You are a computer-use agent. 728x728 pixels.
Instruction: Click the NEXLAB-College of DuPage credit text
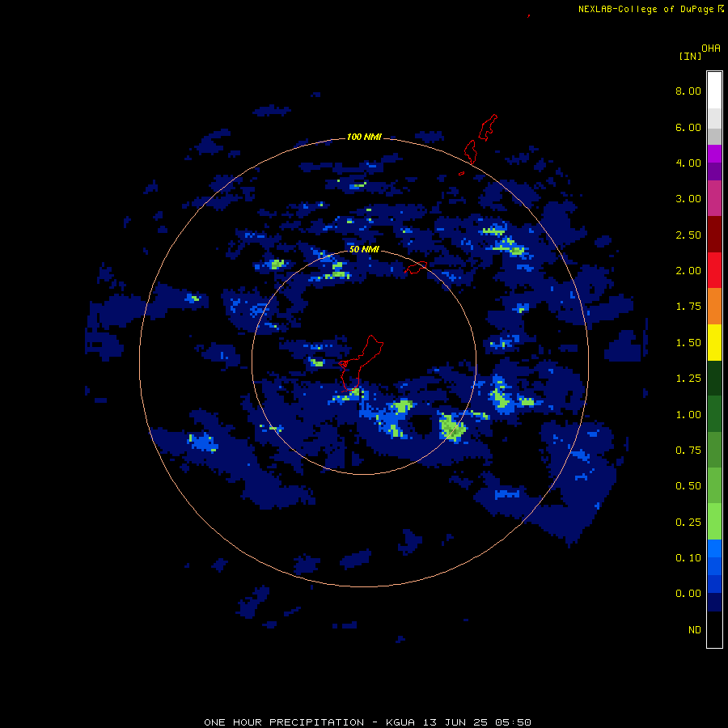click(645, 9)
